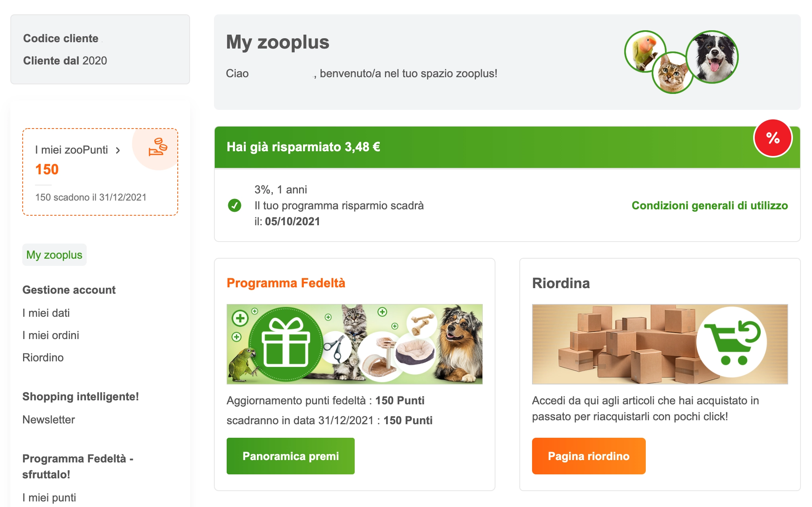Open the Newsletter settings
Screen dimensions: 812x507
[49, 419]
